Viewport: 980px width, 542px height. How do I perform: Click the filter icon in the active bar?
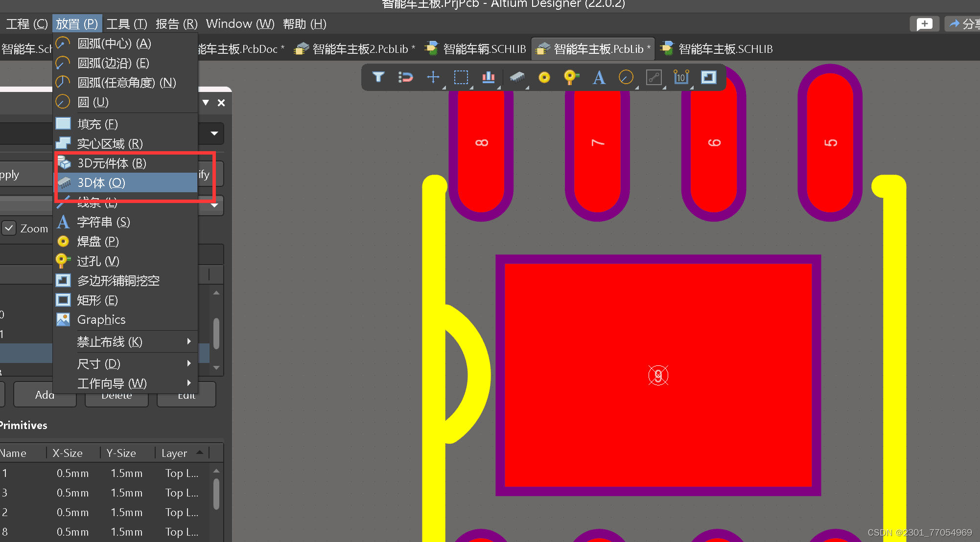[378, 77]
